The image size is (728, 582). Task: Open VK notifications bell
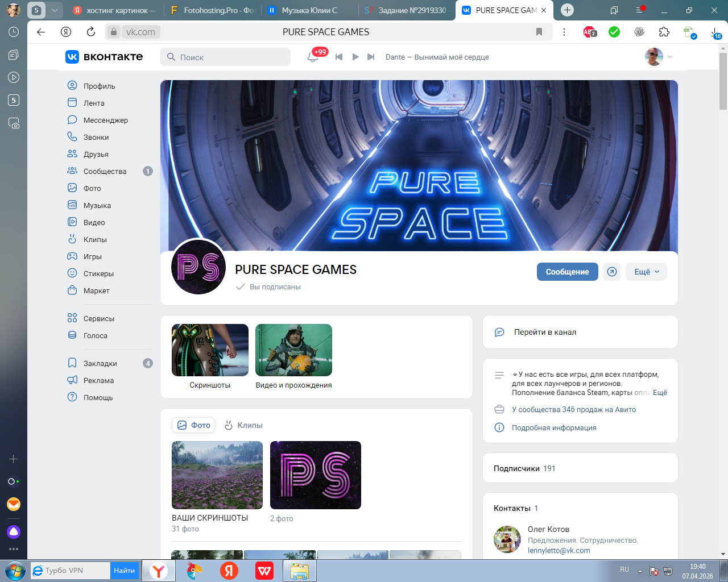[313, 57]
